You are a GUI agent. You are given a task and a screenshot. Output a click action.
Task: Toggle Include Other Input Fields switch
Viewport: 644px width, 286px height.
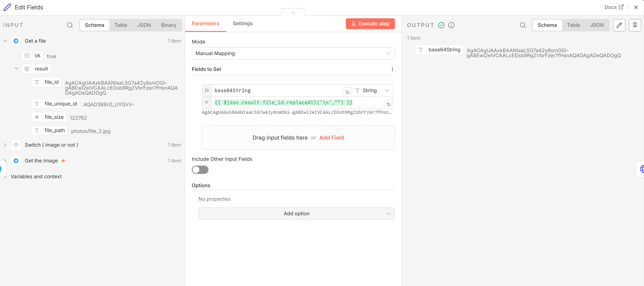point(200,170)
